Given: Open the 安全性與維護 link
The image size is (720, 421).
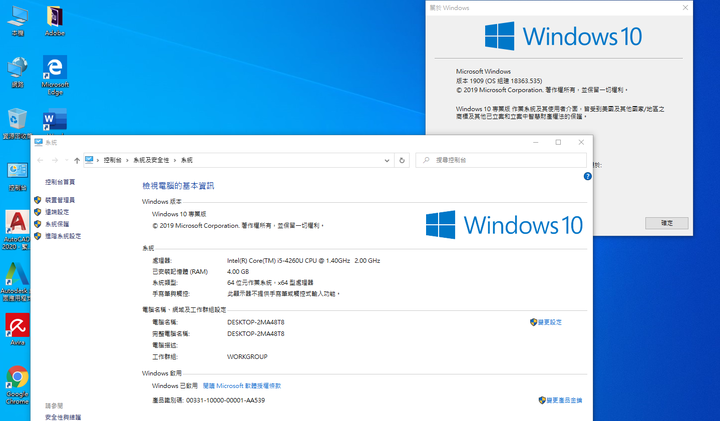Looking at the screenshot, I should click(63, 417).
